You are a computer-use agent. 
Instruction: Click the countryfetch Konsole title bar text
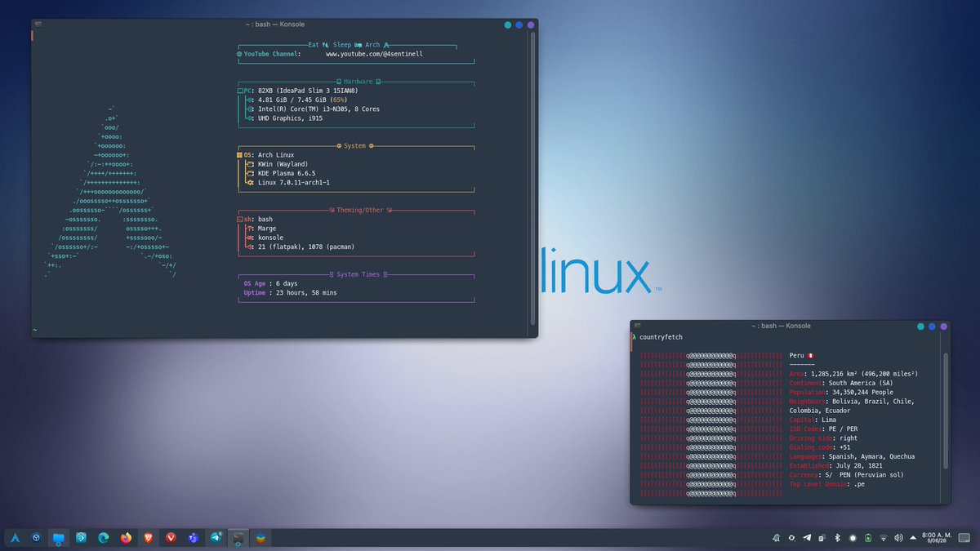click(x=782, y=326)
